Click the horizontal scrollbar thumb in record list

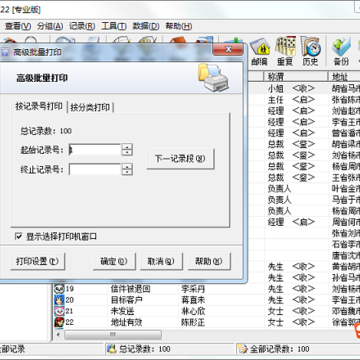pos(113,334)
